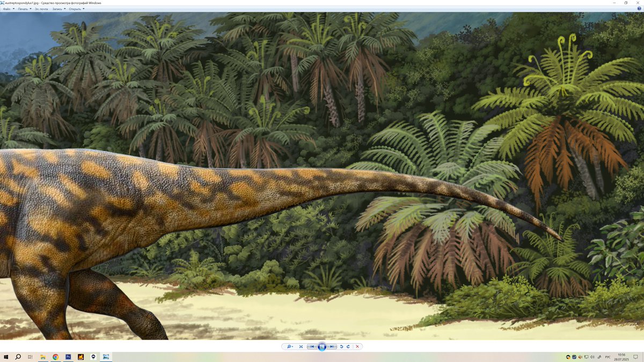Rotate the image clockwise
This screenshot has height=362, width=644.
(348, 346)
